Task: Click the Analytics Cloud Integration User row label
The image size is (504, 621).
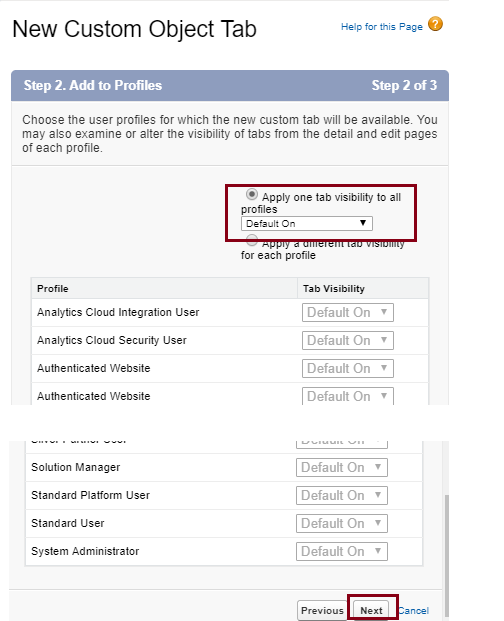Action: [118, 312]
